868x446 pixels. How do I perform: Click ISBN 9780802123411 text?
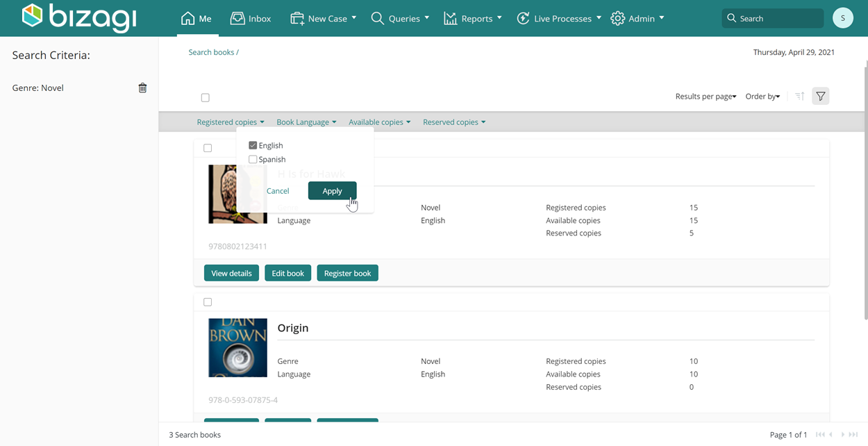click(237, 247)
